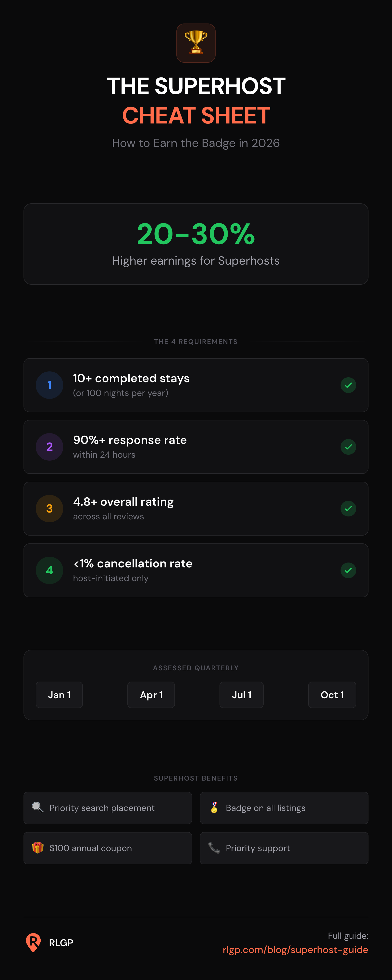Select the Oct 1 quarter date
The image size is (392, 980).
coord(332,695)
